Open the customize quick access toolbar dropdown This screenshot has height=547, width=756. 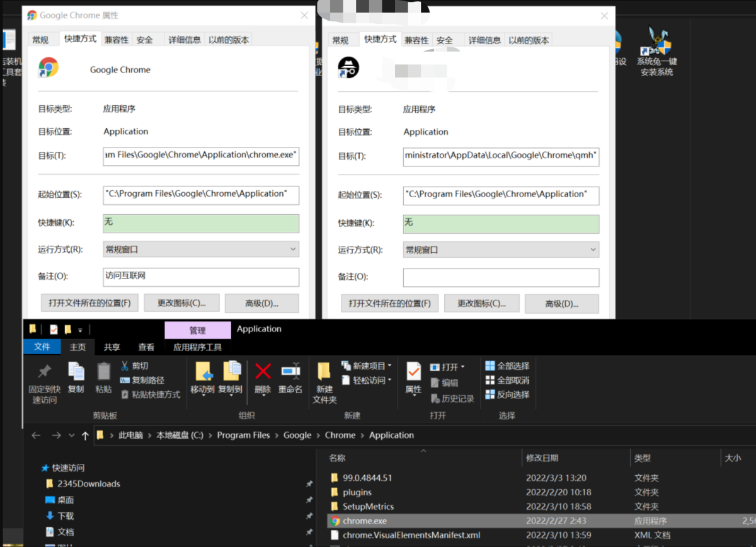tap(80, 330)
